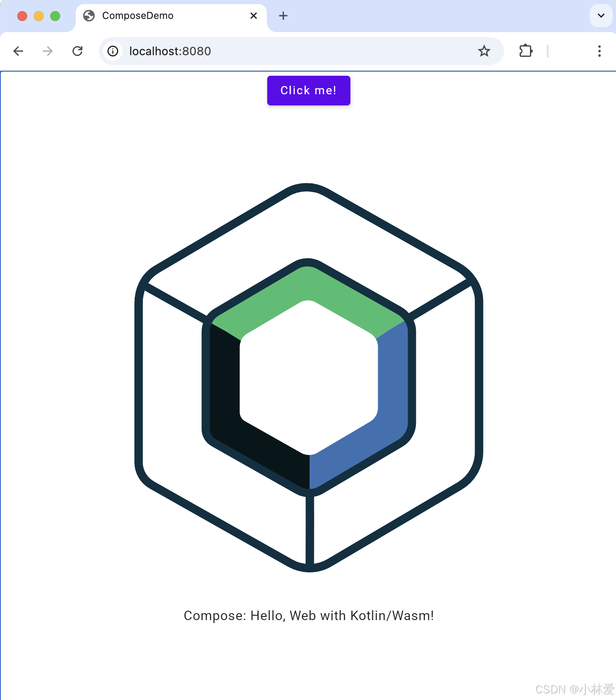Click the yellow minimize window button

[39, 16]
